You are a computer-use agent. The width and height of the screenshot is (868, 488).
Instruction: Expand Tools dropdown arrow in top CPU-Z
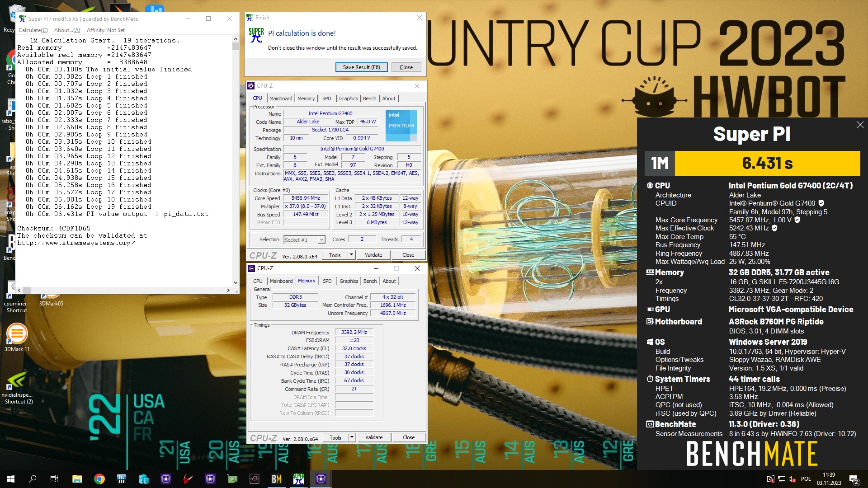tap(351, 255)
